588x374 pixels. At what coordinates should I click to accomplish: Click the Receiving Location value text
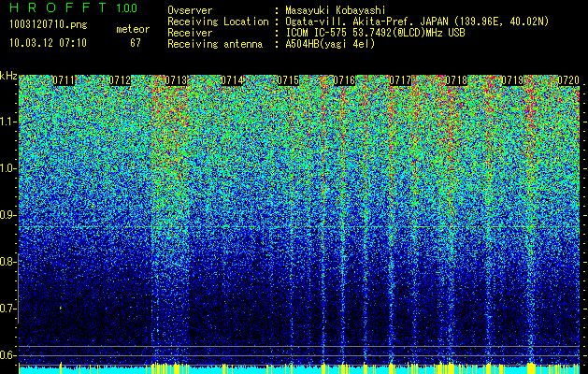(x=417, y=22)
